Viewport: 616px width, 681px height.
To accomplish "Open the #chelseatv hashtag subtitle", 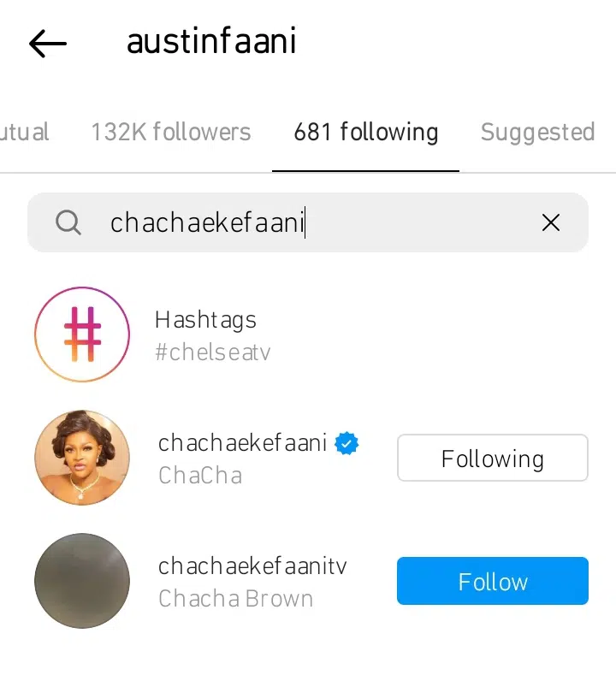I will click(x=213, y=352).
